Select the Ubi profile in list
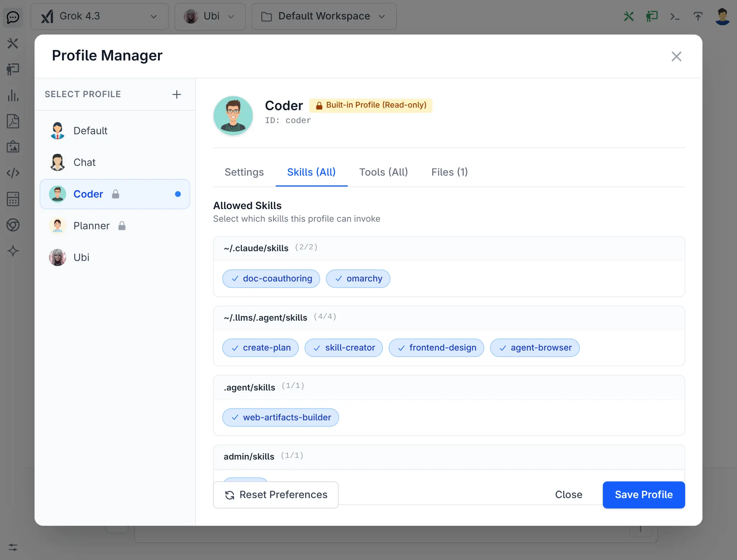 (x=115, y=257)
